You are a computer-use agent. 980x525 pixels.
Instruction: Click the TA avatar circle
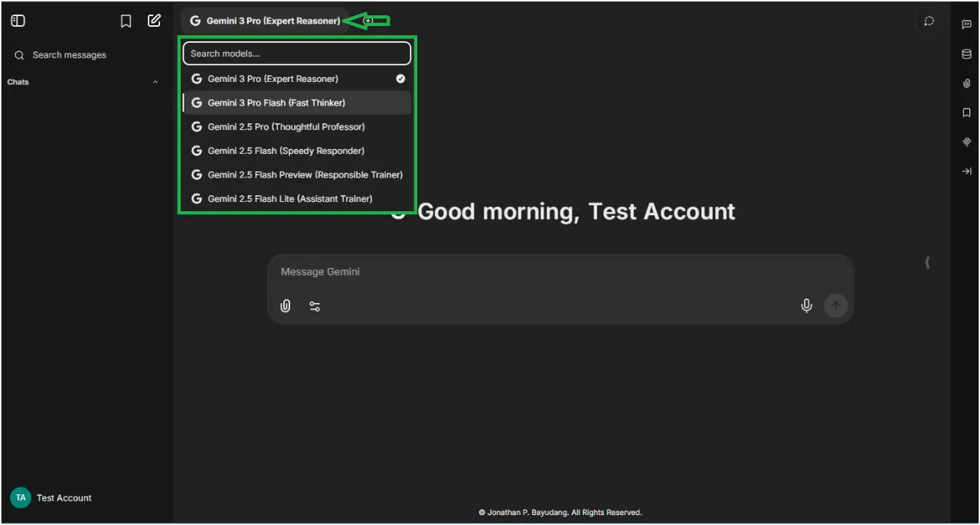pos(21,497)
